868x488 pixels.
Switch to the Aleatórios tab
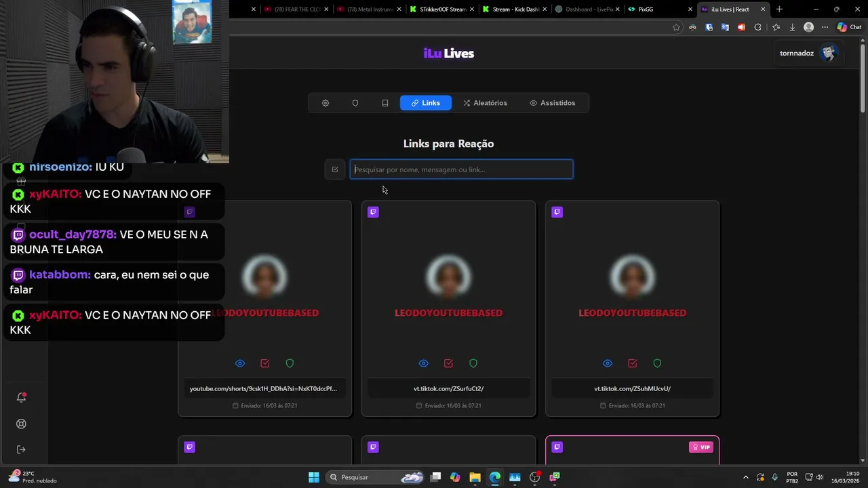pyautogui.click(x=485, y=103)
